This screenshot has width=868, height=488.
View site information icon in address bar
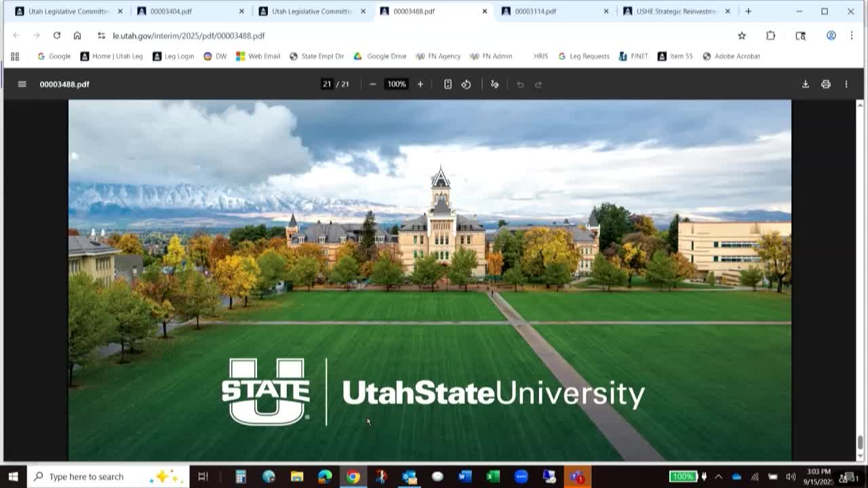(101, 35)
